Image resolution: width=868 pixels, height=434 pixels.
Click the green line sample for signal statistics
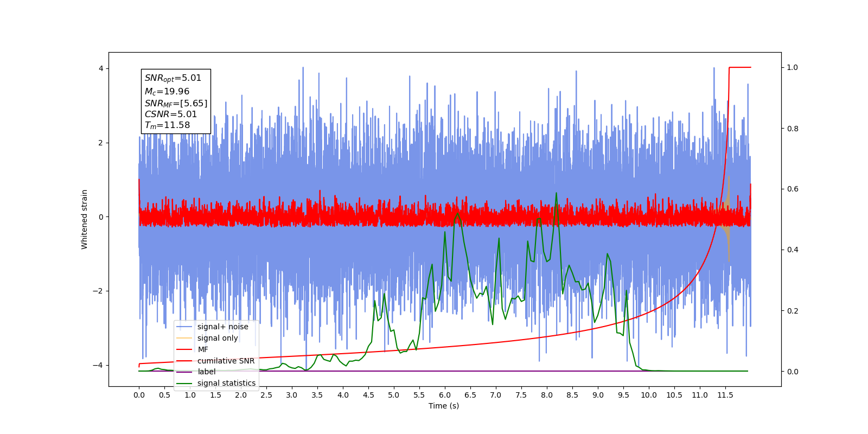pos(184,383)
